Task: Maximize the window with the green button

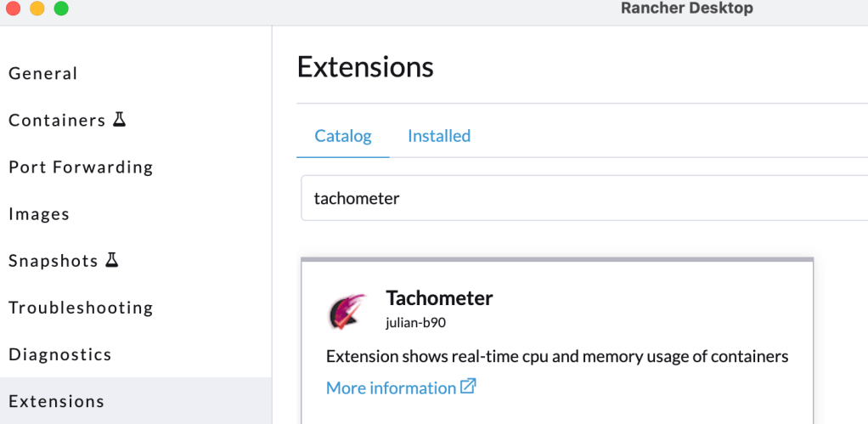Action: pyautogui.click(x=61, y=8)
